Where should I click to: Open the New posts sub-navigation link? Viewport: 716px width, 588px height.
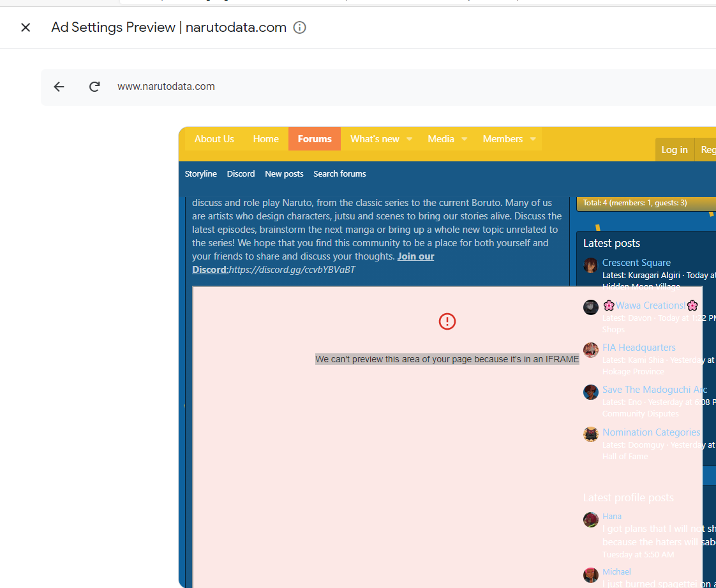pos(284,174)
